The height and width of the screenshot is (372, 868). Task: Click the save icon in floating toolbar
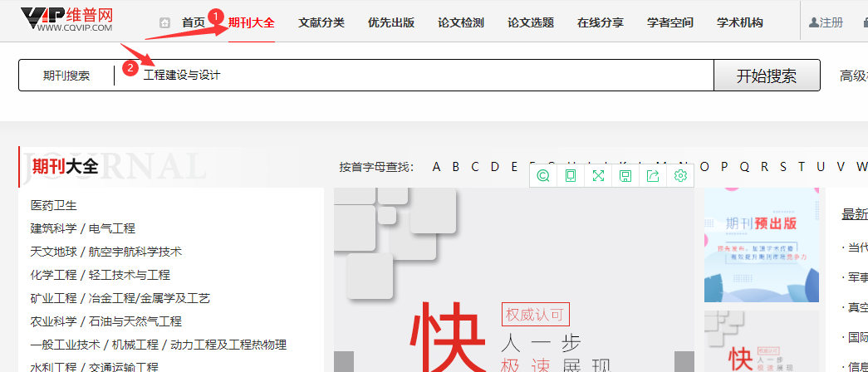click(x=625, y=175)
